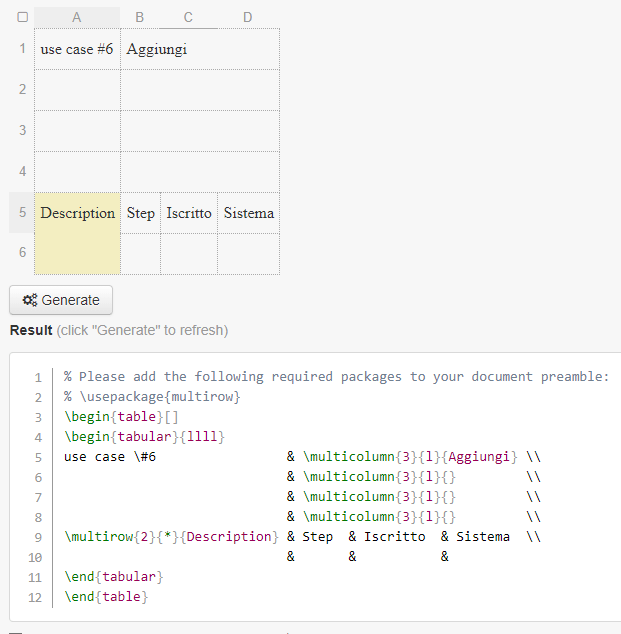Click the highlighted "Description" cell
The image size is (621, 634).
point(77,233)
